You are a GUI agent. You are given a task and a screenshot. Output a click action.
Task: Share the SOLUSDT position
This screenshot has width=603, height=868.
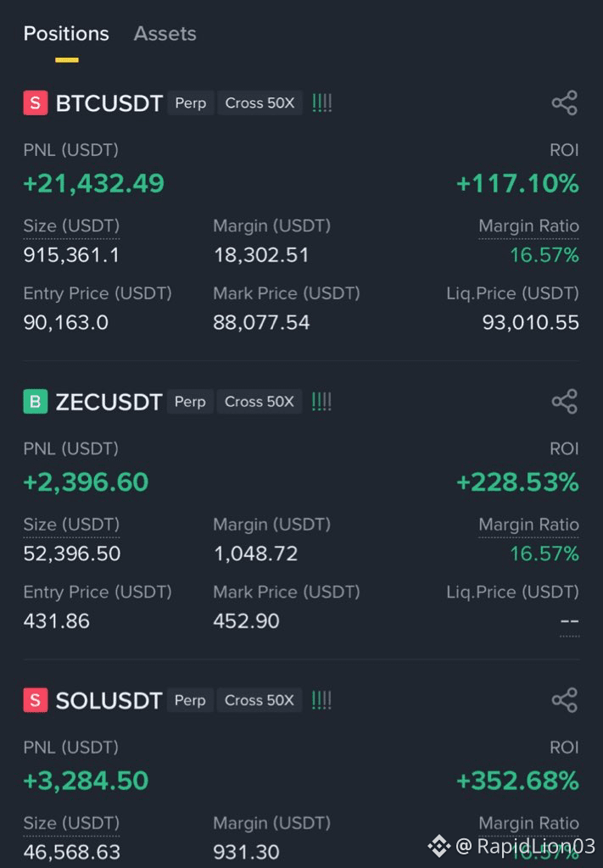pyautogui.click(x=565, y=700)
